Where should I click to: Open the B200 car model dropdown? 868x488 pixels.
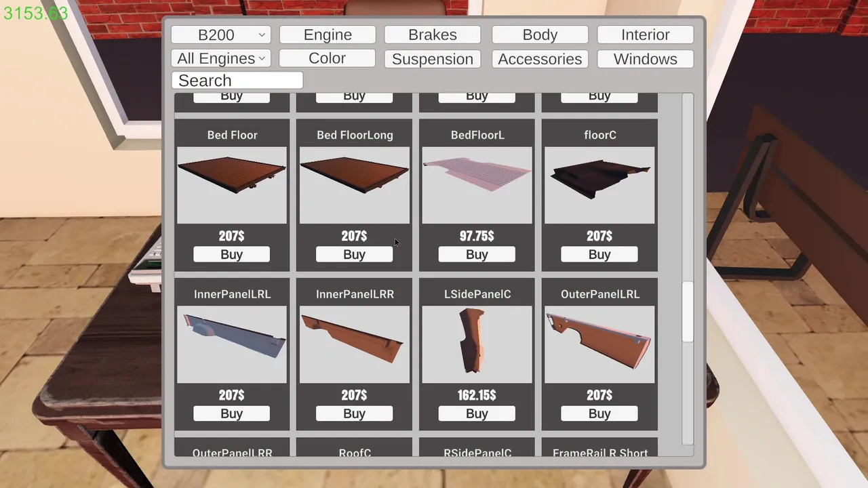click(x=221, y=35)
